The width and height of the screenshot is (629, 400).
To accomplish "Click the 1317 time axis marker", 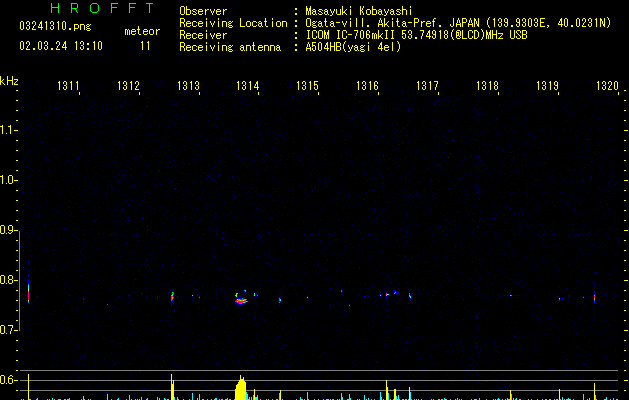I will tap(427, 85).
